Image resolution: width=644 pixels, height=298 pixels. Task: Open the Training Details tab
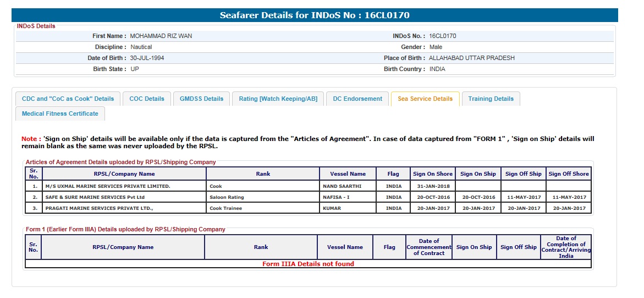click(x=491, y=99)
